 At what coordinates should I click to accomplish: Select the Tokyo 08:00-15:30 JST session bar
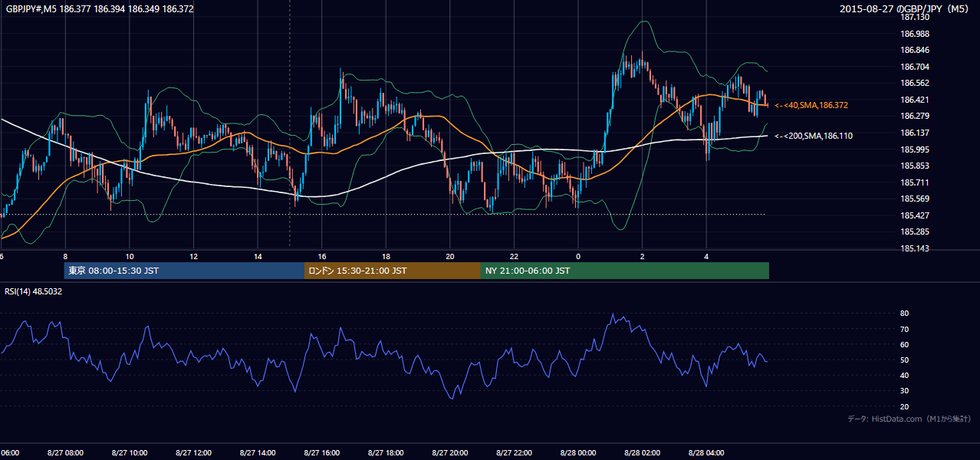(184, 271)
